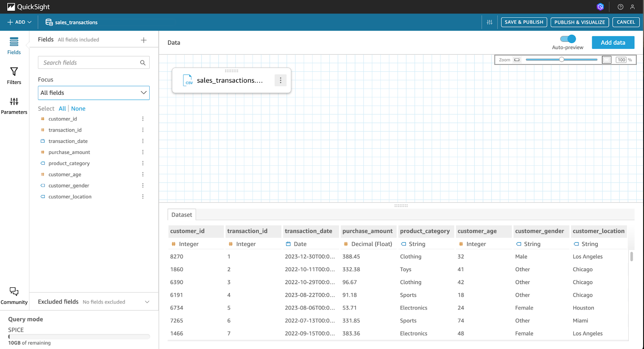Click the Toys category cell
The image size is (644, 349).
click(x=406, y=269)
